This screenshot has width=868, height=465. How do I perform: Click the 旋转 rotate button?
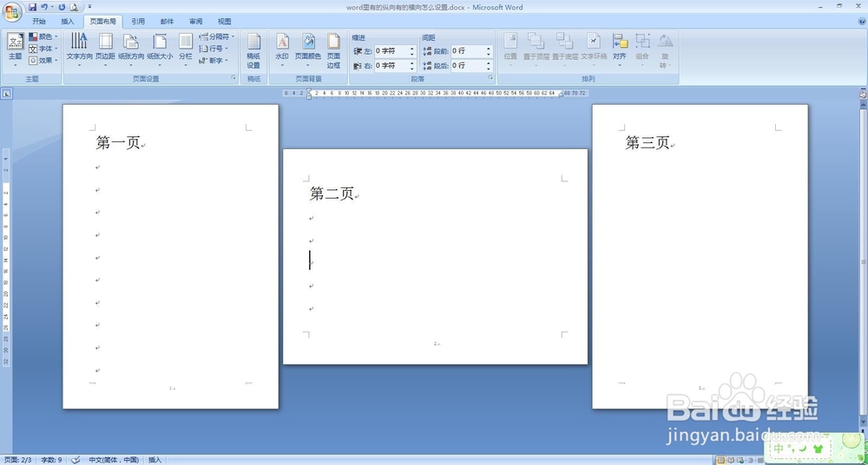pyautogui.click(x=665, y=50)
